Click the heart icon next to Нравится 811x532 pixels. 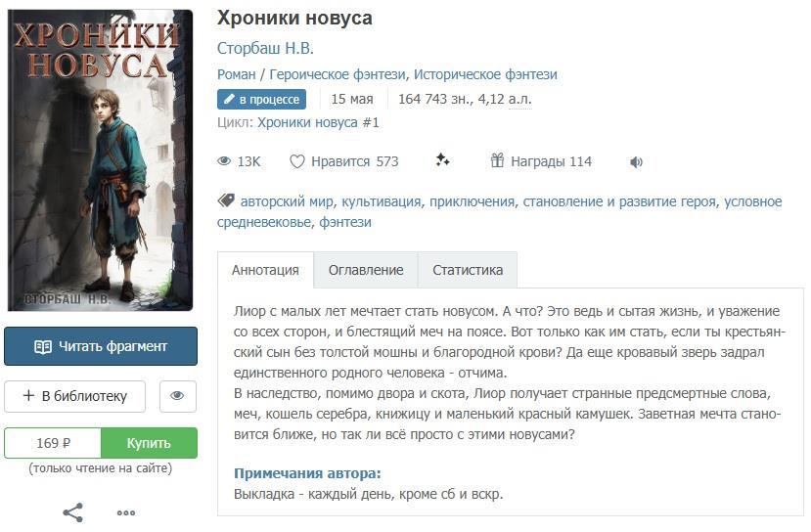[296, 161]
